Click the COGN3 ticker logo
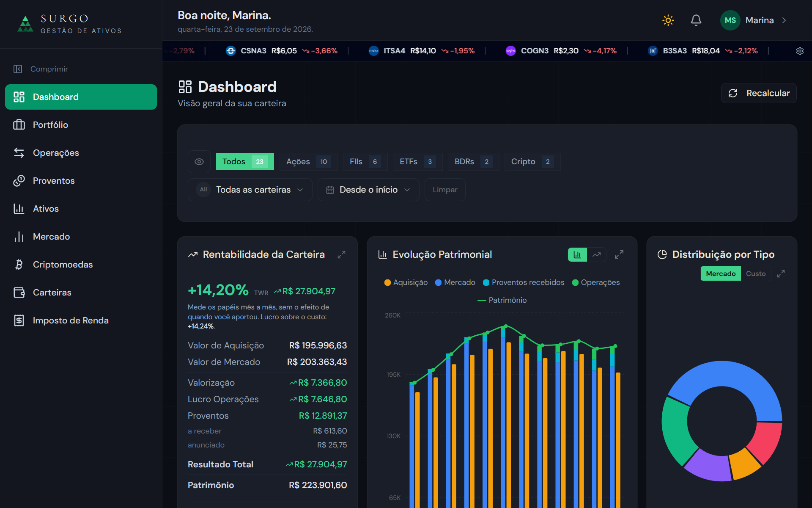The width and height of the screenshot is (812, 508). click(511, 51)
